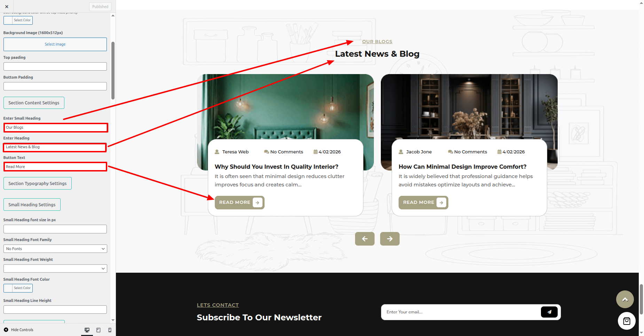Open Small Heading Font Weight dropdown
Screen dimensions: 644x336
[x=55, y=269]
